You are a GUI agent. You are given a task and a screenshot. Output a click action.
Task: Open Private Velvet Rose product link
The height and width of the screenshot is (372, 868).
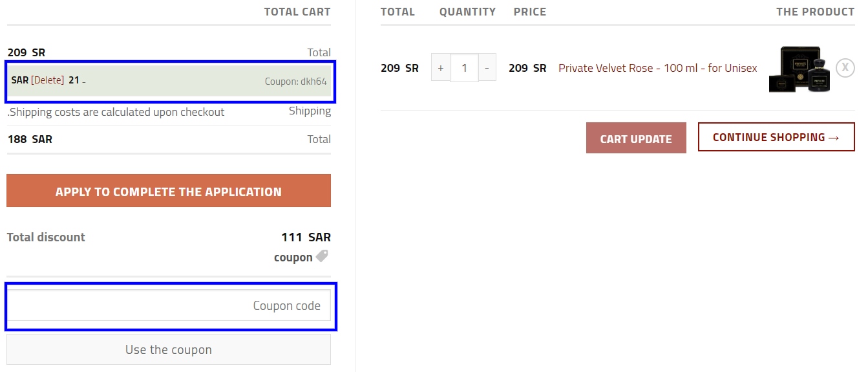pyautogui.click(x=657, y=68)
